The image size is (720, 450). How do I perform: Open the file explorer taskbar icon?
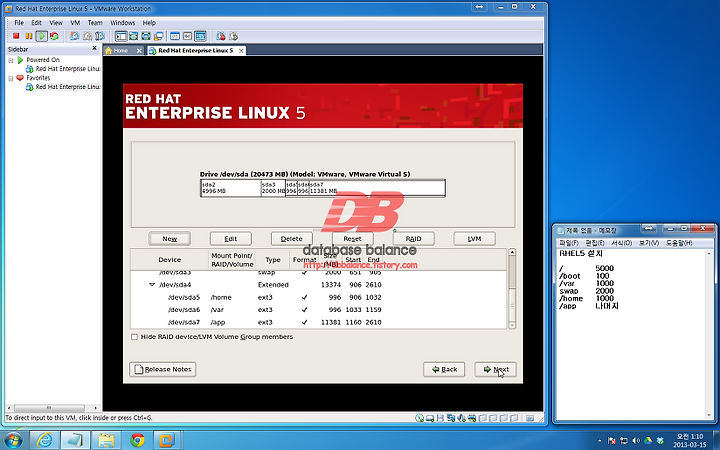point(107,440)
